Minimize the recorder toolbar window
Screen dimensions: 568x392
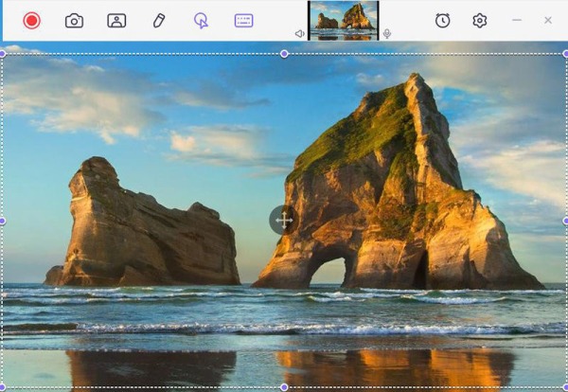pyautogui.click(x=517, y=20)
